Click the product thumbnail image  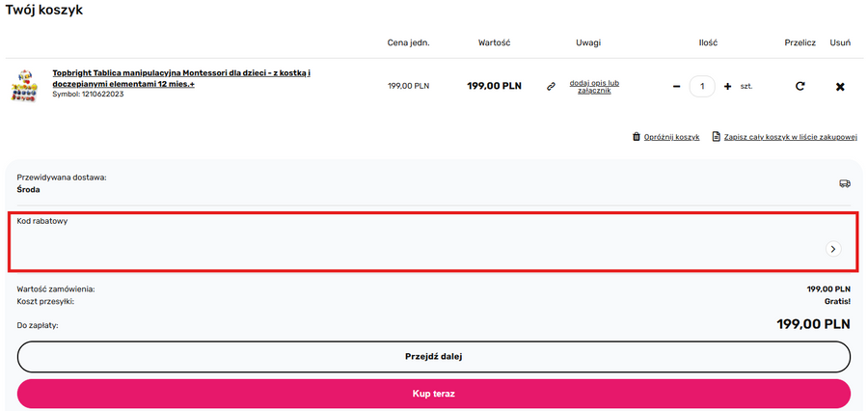[23, 86]
